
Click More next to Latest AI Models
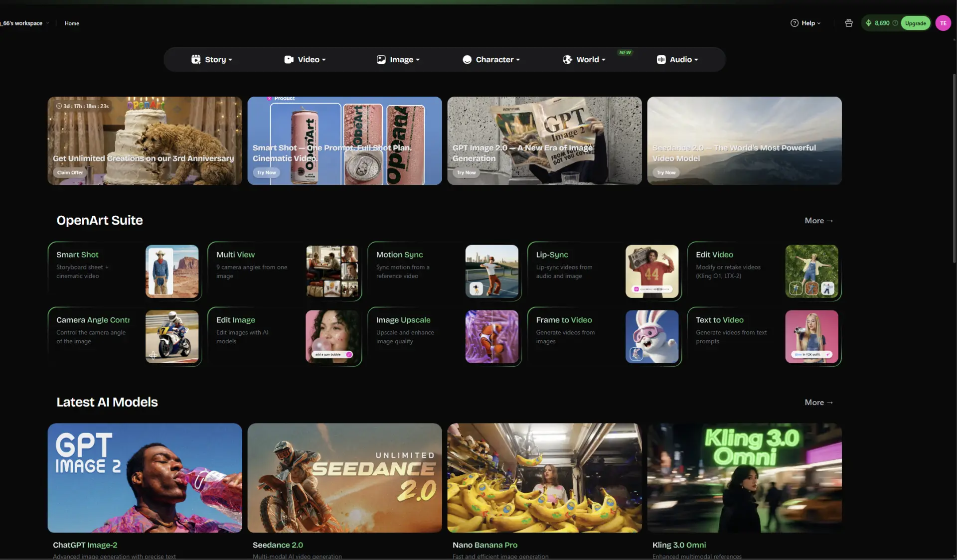click(x=818, y=402)
